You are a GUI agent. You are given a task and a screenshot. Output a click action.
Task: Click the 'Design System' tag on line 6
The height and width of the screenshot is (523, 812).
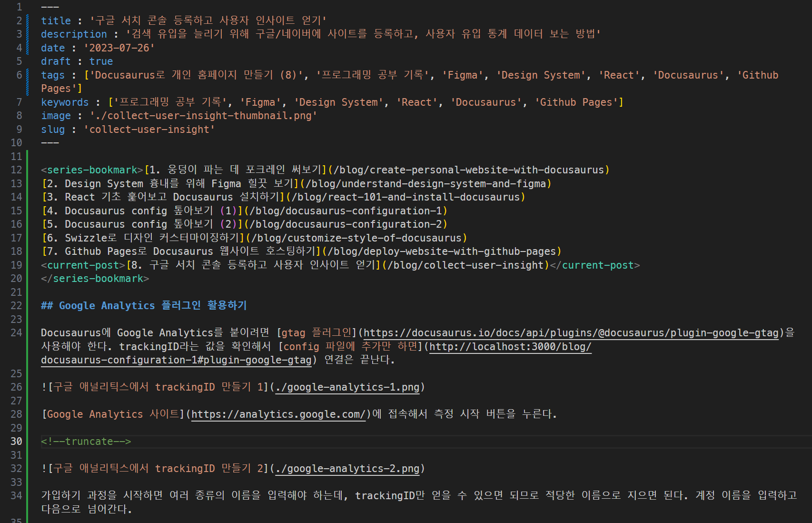tap(541, 75)
